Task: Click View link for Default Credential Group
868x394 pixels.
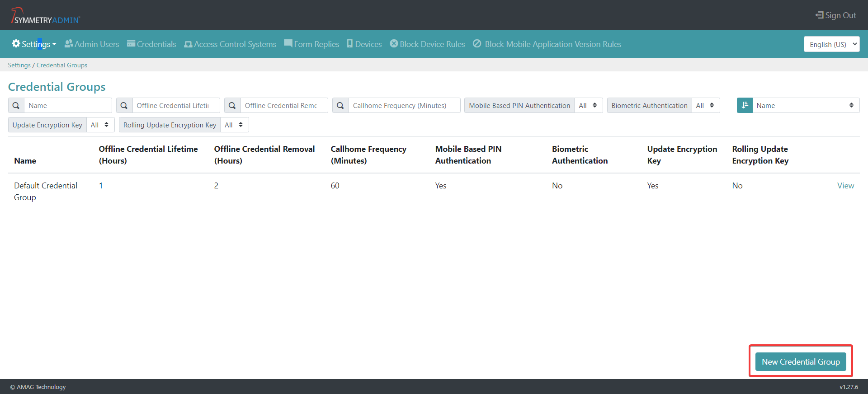Action: 845,186
